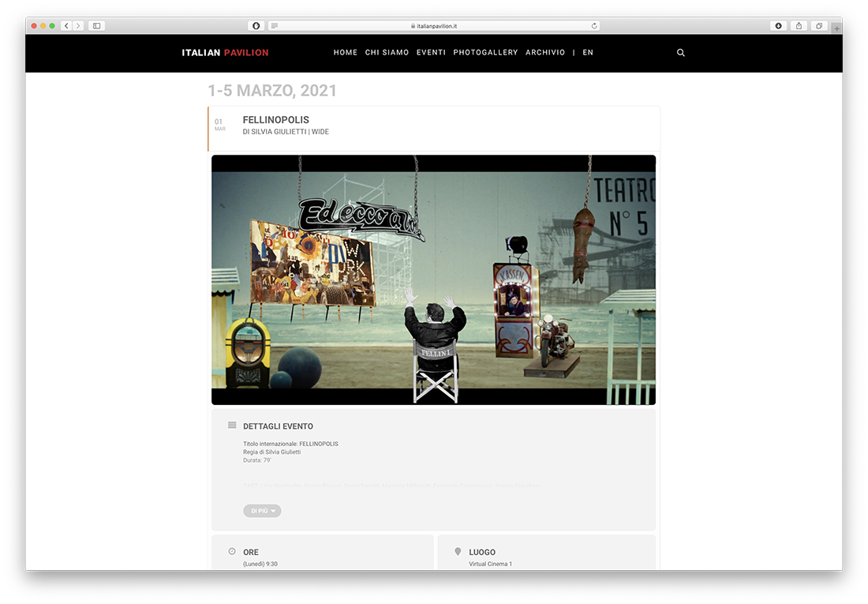Open the Safari share menu
The width and height of the screenshot is (868, 604).
[x=799, y=26]
